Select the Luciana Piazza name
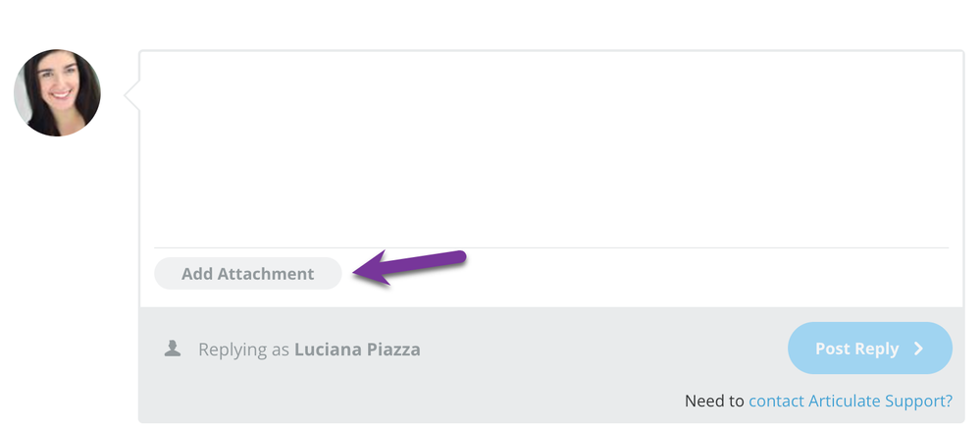Image resolution: width=980 pixels, height=431 pixels. click(357, 350)
